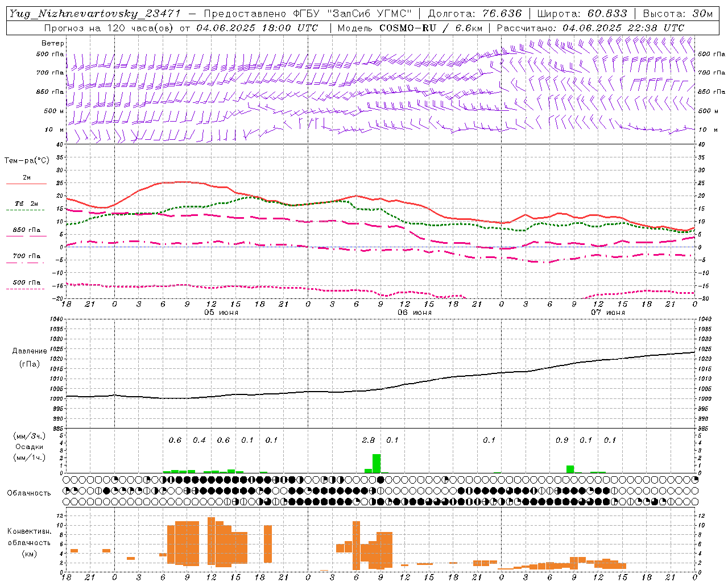The width and height of the screenshot is (728, 582).
Task: Click the Модель COSMO-RU / 6.6км label
Action: point(410,28)
